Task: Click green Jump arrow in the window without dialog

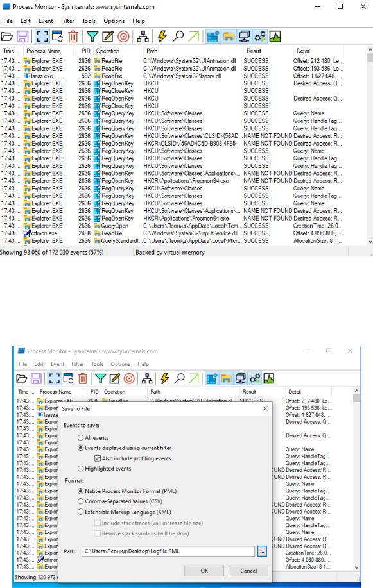Action: (x=193, y=37)
